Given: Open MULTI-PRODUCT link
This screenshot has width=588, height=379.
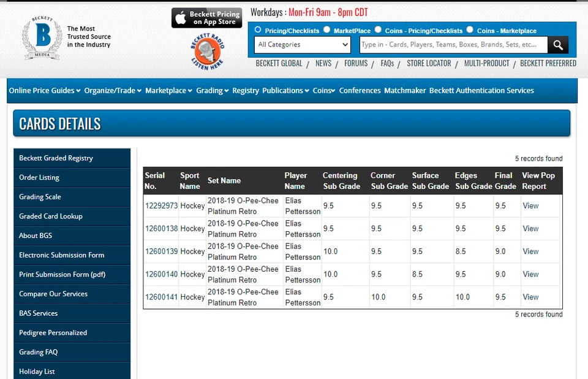Looking at the screenshot, I should tap(487, 63).
